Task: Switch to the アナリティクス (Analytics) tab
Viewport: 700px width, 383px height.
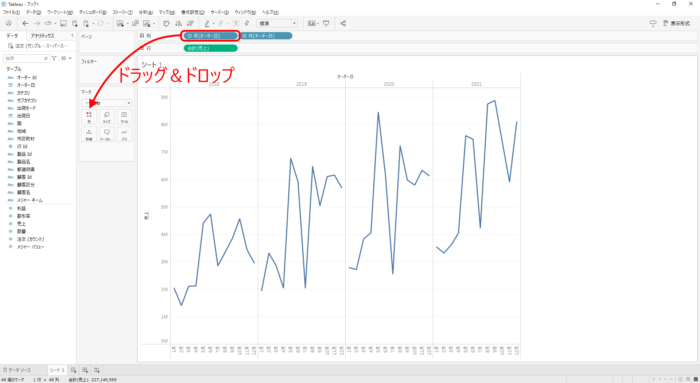Action: coord(43,36)
